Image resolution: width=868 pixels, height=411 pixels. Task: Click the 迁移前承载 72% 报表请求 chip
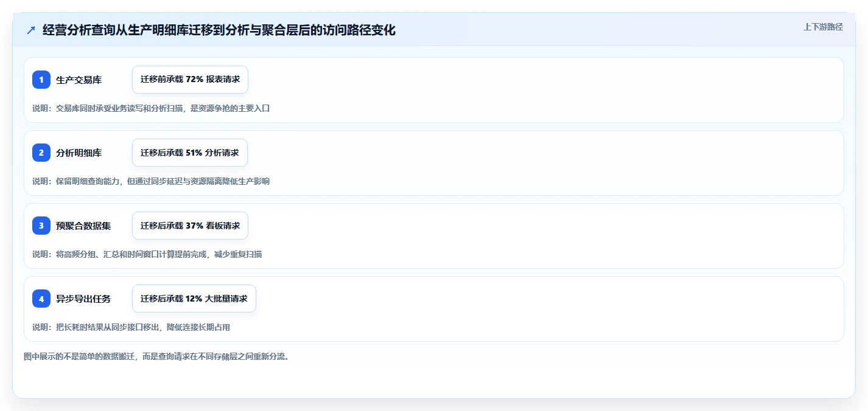[190, 80]
